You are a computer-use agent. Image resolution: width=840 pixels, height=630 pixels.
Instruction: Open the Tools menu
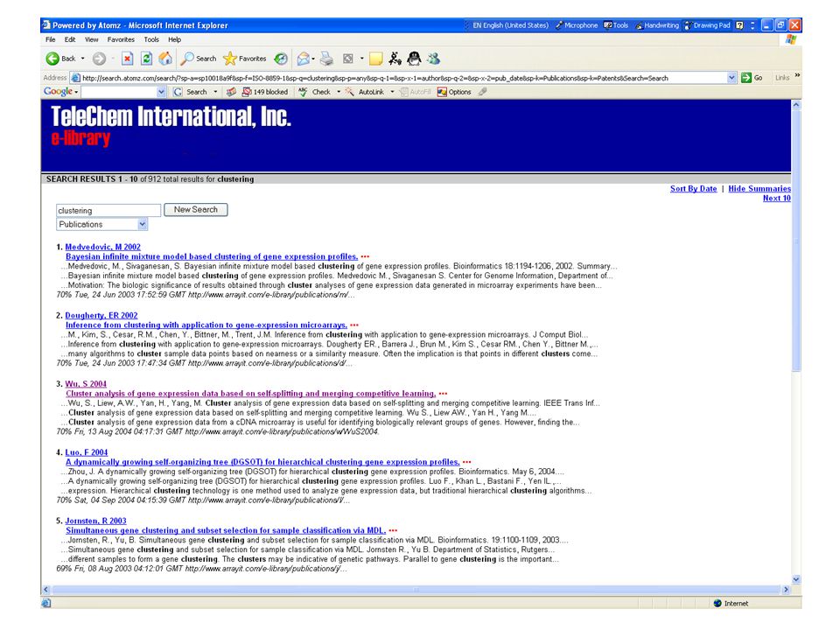click(151, 39)
